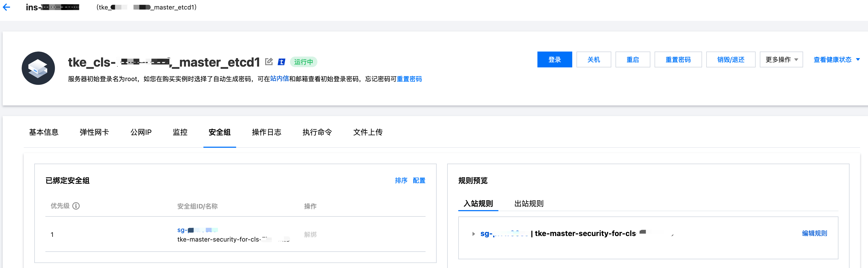Click 解绑 for the security group
The width and height of the screenshot is (868, 268).
point(310,235)
